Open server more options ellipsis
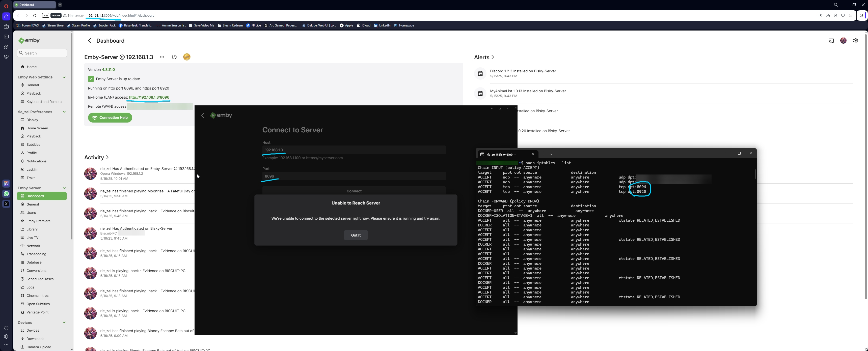The width and height of the screenshot is (868, 351). point(162,57)
